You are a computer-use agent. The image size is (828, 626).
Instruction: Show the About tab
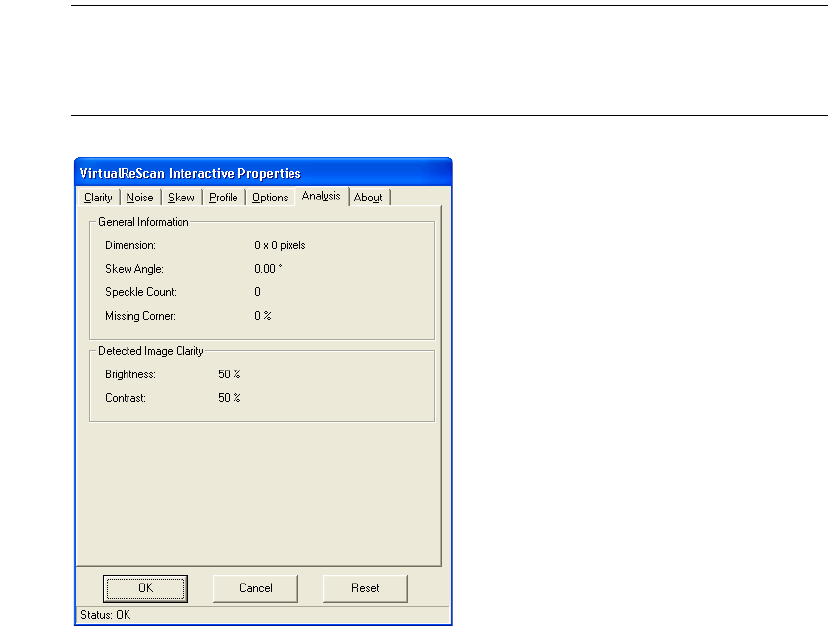click(368, 198)
